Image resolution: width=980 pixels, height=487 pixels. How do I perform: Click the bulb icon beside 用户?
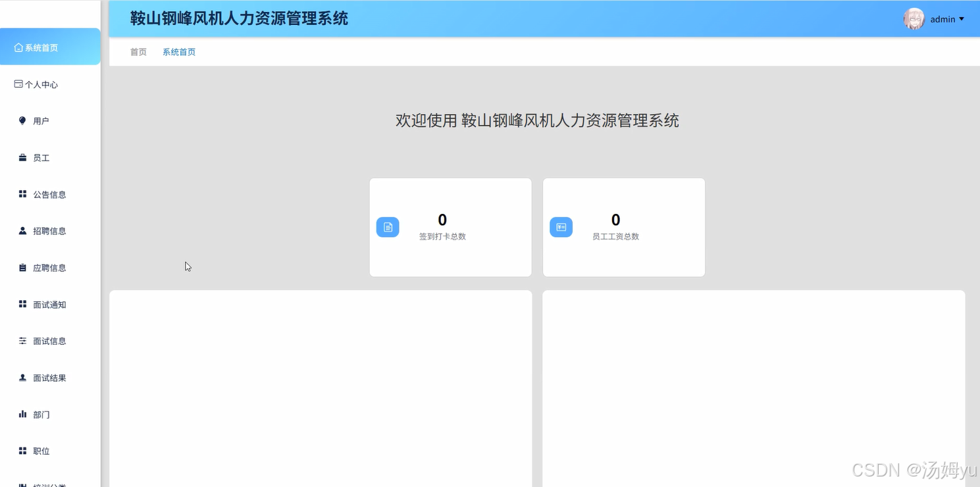tap(22, 120)
